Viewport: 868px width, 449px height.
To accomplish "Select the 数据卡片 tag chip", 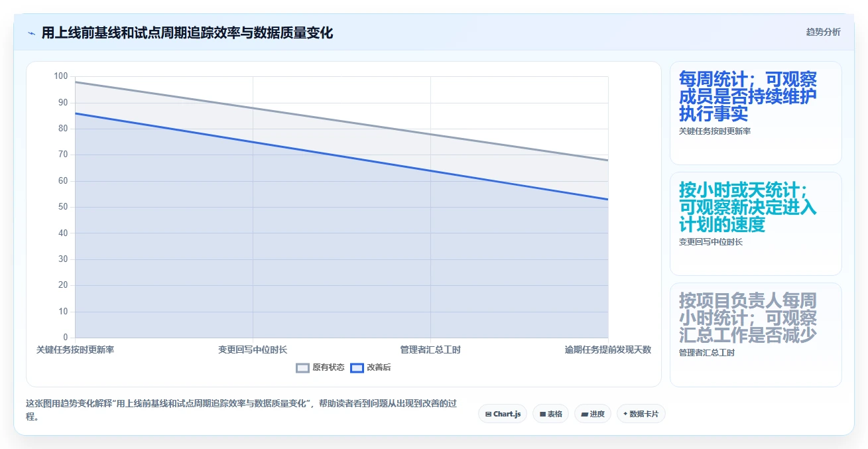I will point(641,414).
